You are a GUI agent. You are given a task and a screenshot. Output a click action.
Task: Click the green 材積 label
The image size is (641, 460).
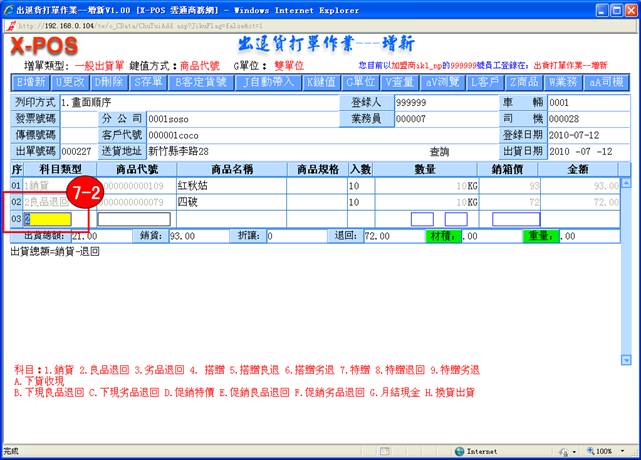click(x=438, y=236)
